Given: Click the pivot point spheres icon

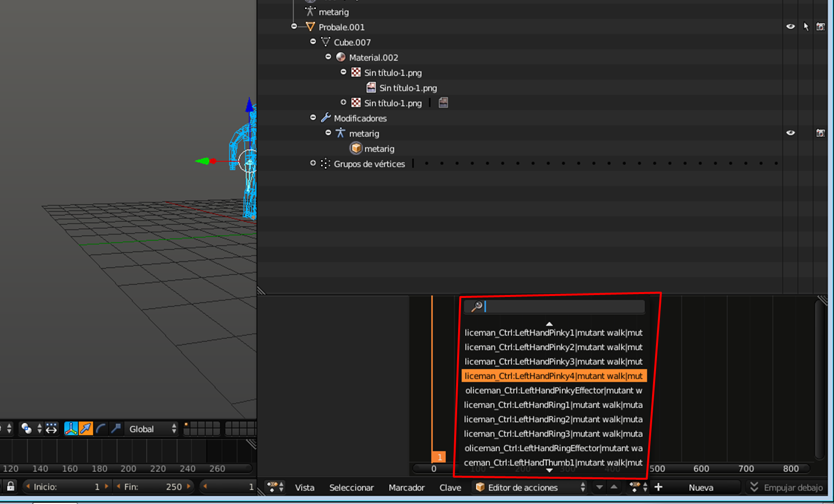Looking at the screenshot, I should coord(27,429).
